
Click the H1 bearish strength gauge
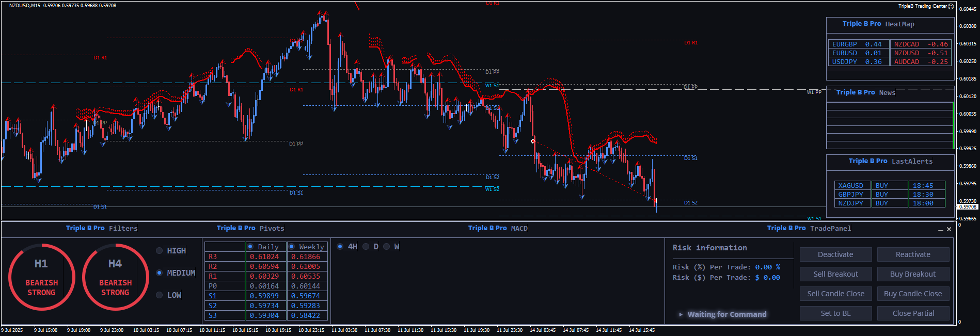[41, 277]
